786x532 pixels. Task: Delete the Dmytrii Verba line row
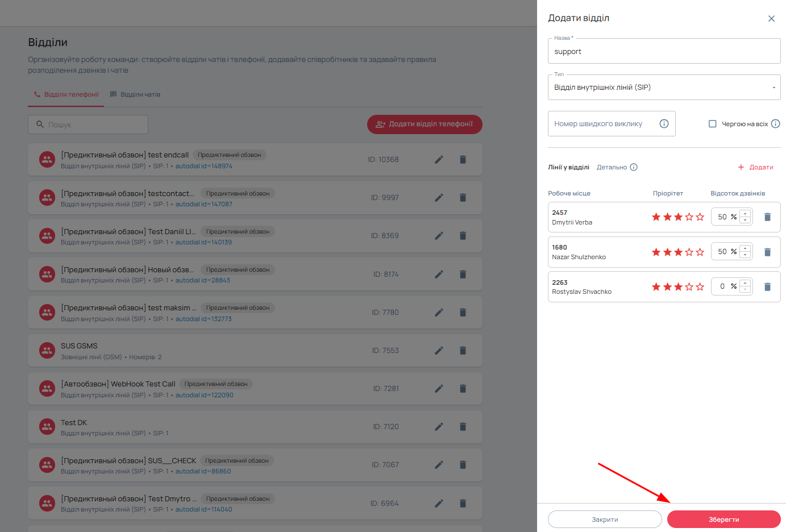pyautogui.click(x=767, y=217)
